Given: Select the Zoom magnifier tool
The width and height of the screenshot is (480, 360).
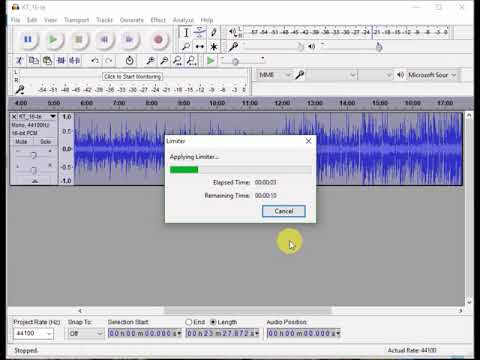Looking at the screenshot, I should click(x=186, y=47).
